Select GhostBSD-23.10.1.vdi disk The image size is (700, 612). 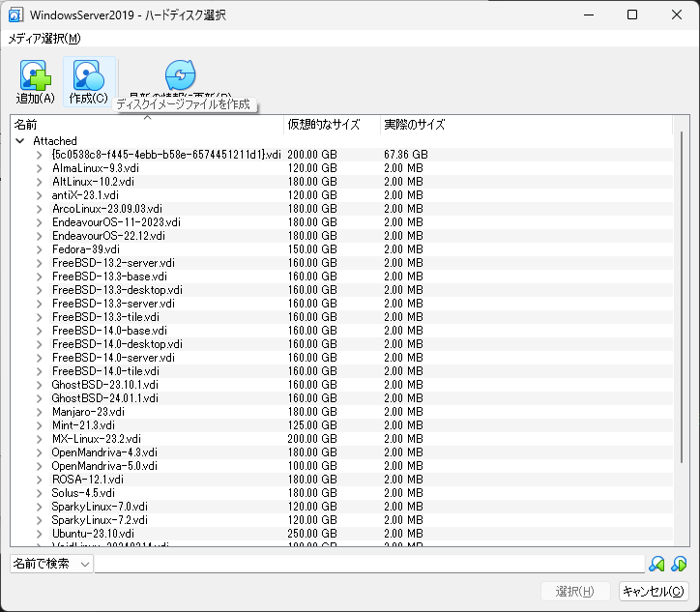[105, 385]
